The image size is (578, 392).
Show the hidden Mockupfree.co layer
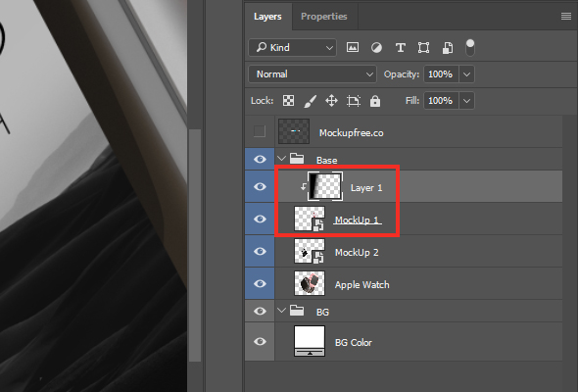tap(260, 131)
